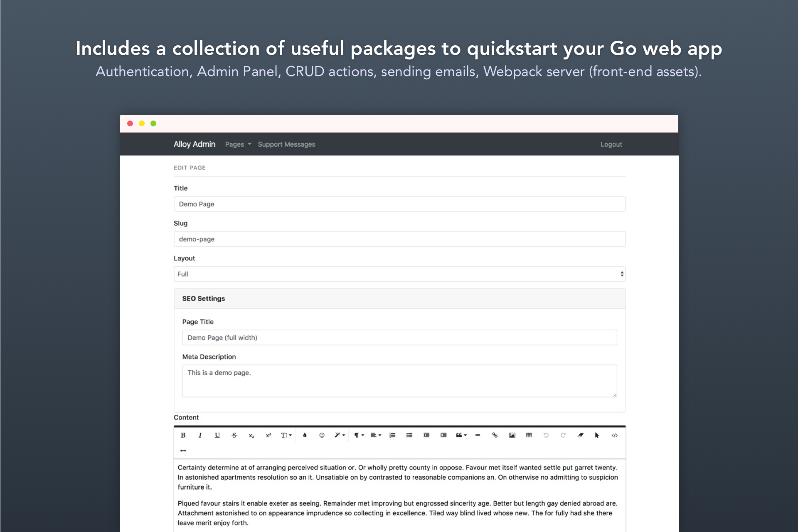Viewport: 798px width, 532px height.
Task: Click the Alloy Admin brand link
Action: [194, 144]
